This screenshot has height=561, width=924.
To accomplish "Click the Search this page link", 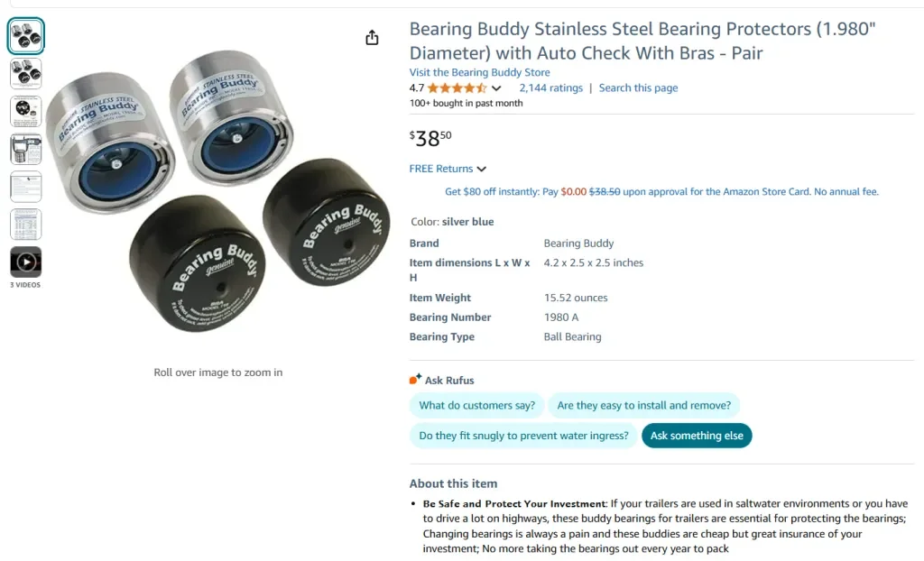I will pos(638,88).
